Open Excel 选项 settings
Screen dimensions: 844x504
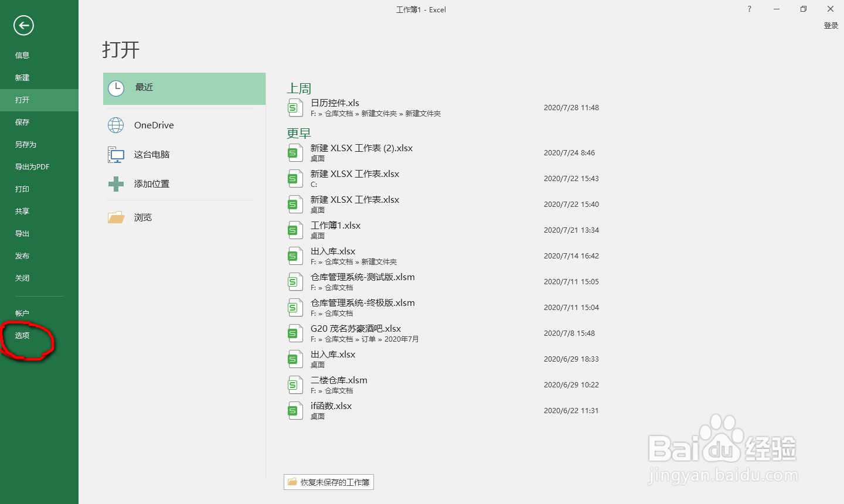coord(39,335)
